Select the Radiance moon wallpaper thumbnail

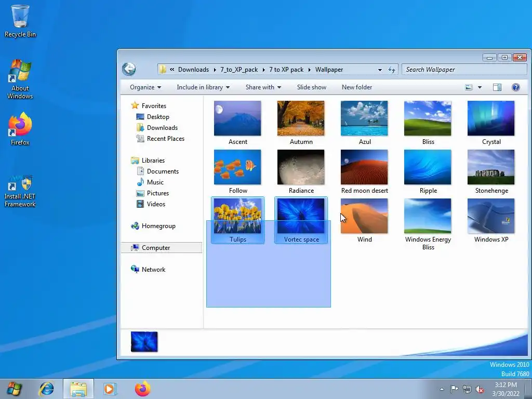click(301, 167)
